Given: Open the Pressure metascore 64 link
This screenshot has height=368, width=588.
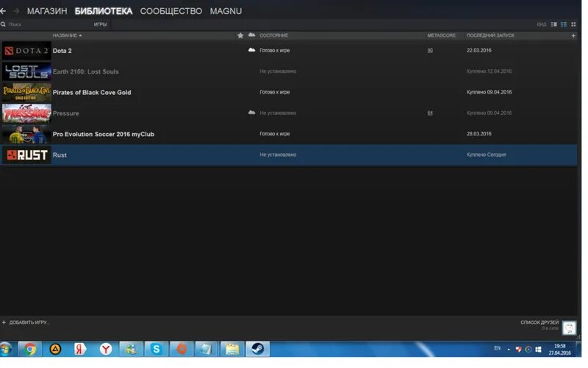Looking at the screenshot, I should (x=430, y=113).
